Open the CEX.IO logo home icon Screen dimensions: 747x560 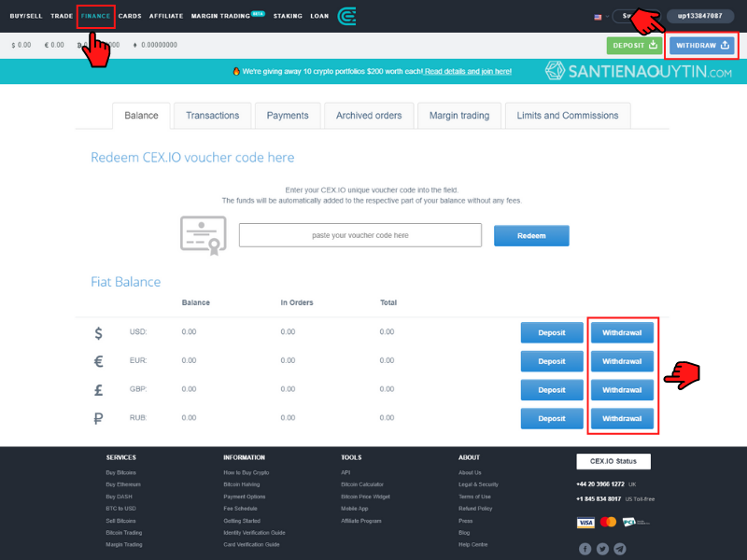click(x=346, y=16)
